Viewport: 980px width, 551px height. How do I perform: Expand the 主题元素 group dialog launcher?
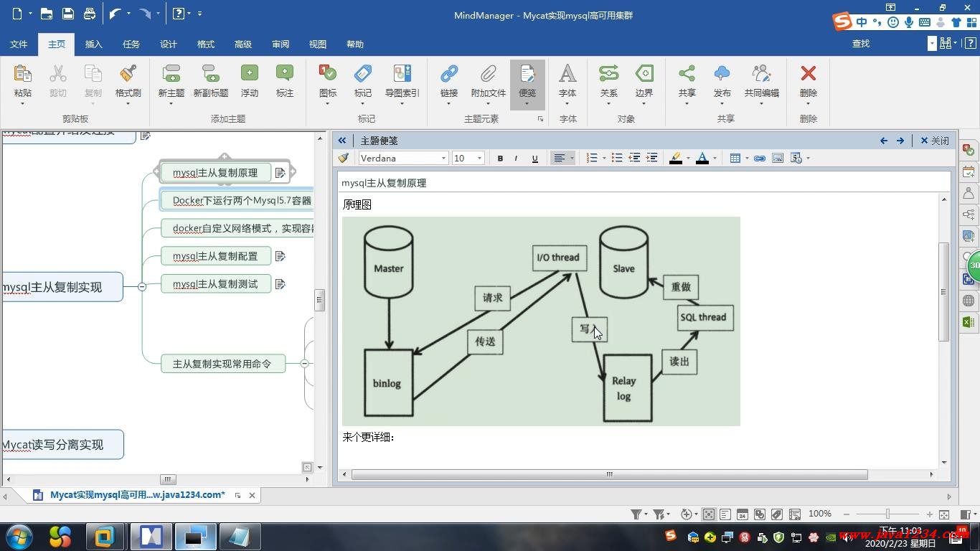click(x=540, y=119)
